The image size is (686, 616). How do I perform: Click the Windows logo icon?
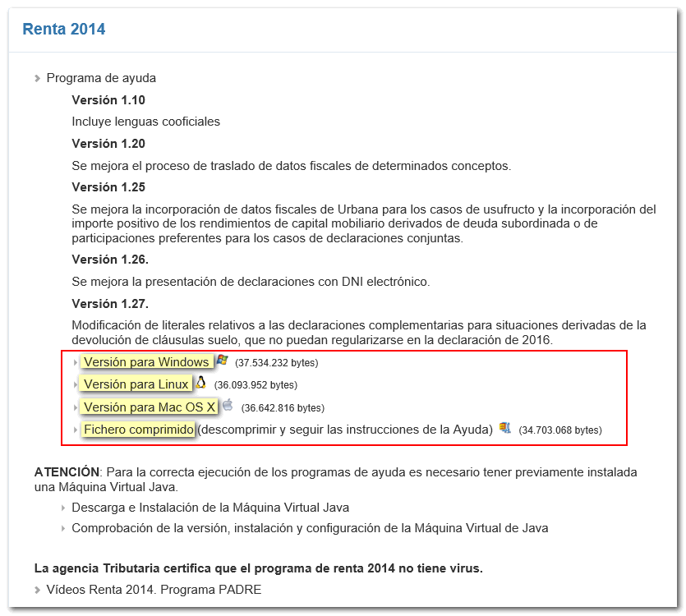point(221,361)
